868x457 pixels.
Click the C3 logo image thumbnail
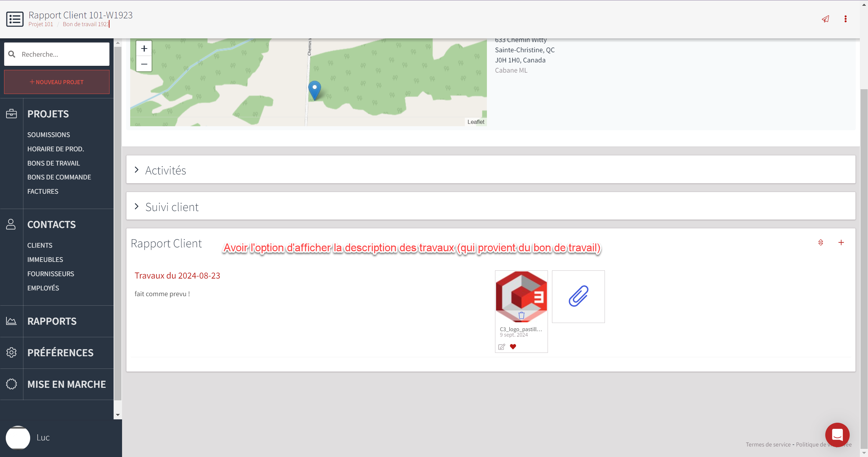point(521,292)
